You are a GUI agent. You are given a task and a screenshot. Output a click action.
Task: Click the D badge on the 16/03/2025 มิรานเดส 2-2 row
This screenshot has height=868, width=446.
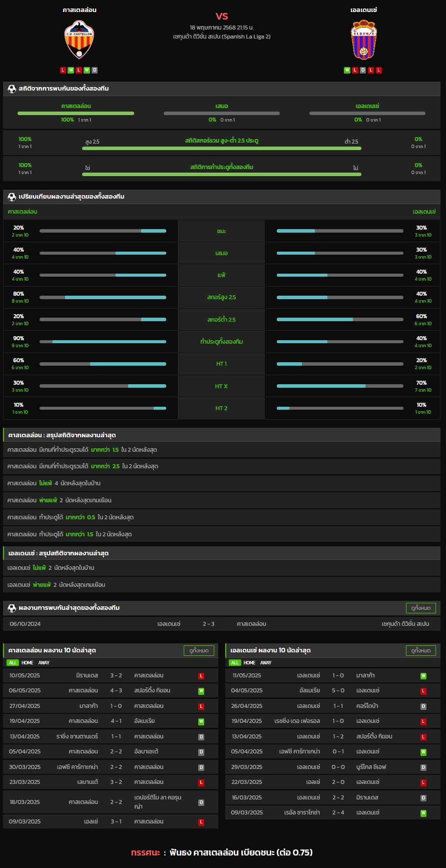point(423,798)
